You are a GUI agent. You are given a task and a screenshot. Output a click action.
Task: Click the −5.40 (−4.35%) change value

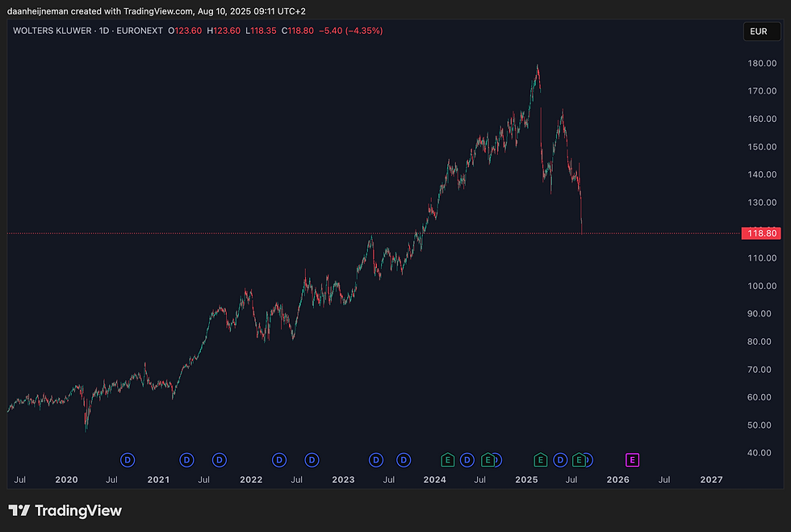point(350,31)
